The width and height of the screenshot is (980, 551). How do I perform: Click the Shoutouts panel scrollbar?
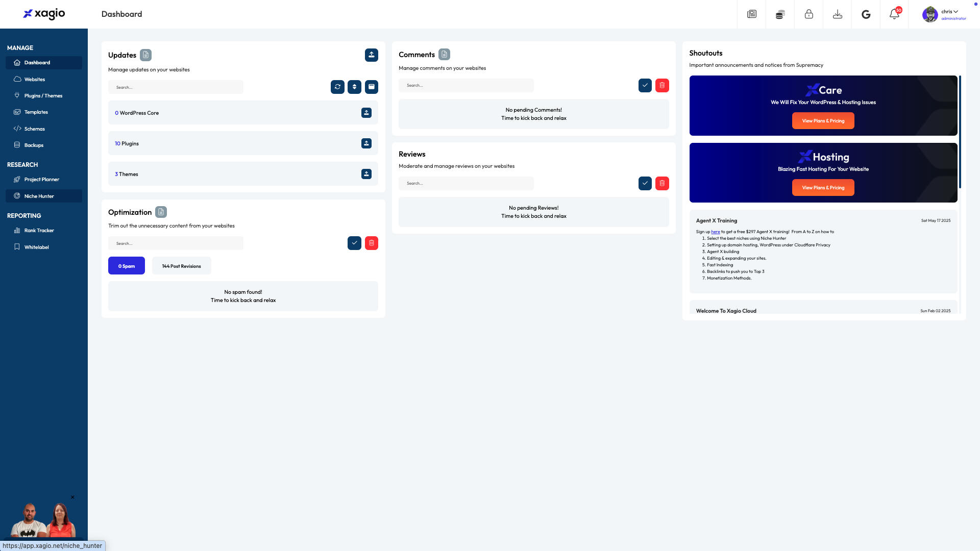click(960, 132)
